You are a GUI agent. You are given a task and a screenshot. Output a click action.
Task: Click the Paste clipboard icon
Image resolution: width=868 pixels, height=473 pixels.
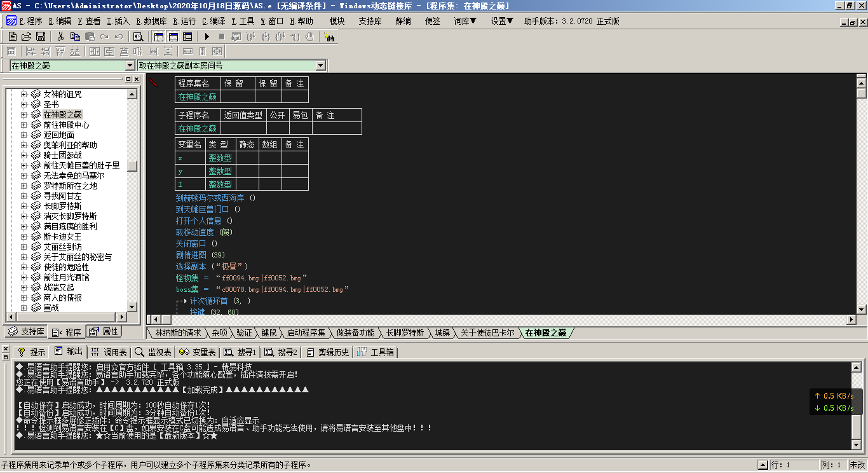click(90, 37)
